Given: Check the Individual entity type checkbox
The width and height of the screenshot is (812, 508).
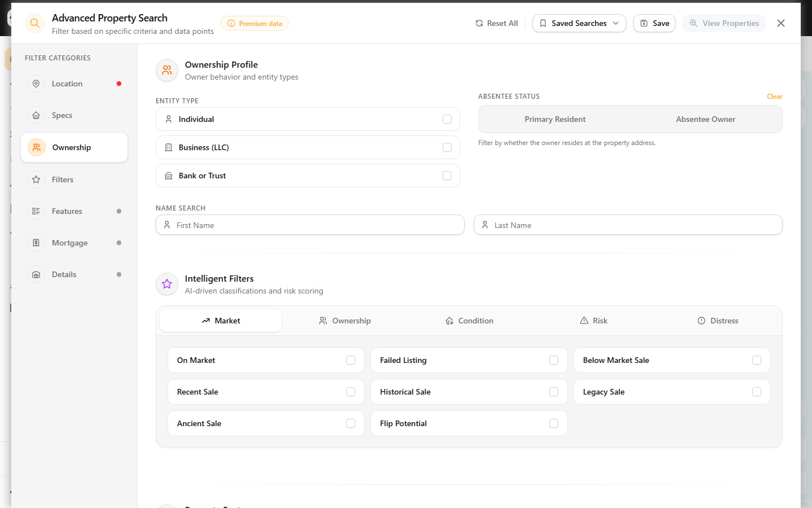Looking at the screenshot, I should click(x=447, y=119).
